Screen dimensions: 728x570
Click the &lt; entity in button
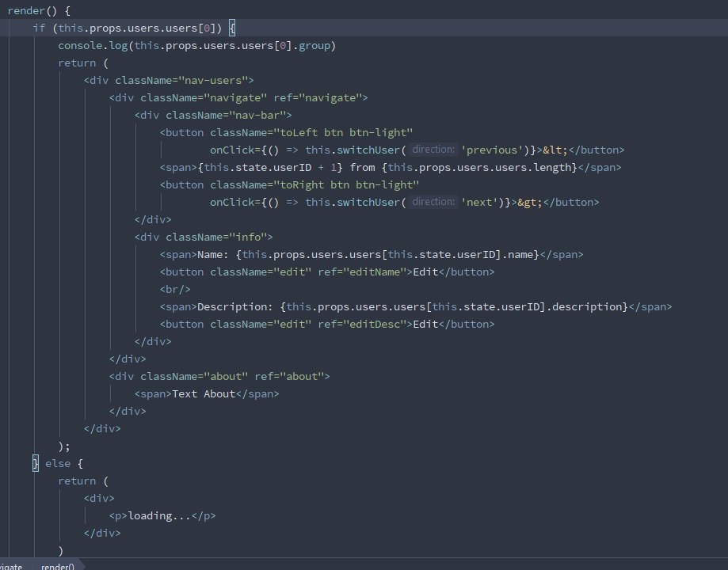(555, 150)
